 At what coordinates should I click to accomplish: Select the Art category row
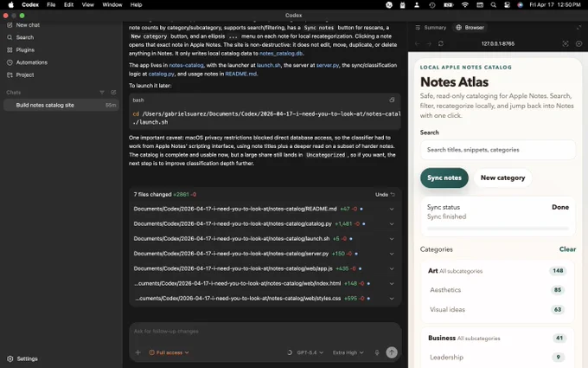[497, 271]
